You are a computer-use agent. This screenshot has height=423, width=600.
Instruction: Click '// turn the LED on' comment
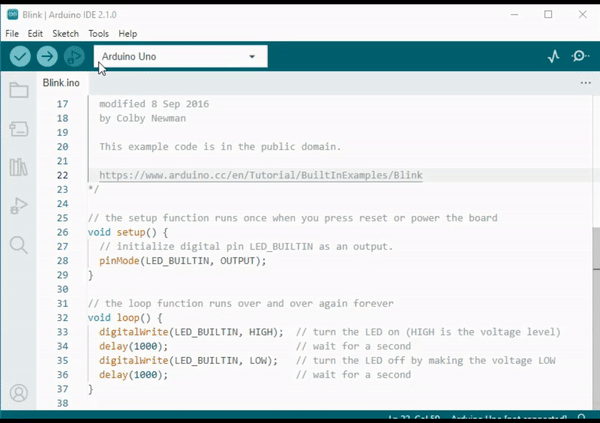pyautogui.click(x=348, y=332)
